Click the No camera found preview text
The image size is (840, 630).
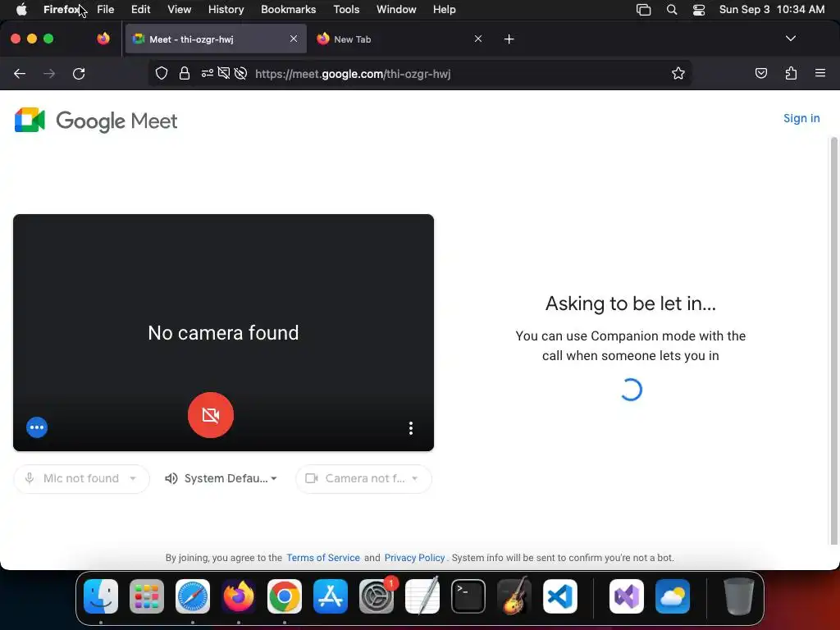[223, 333]
